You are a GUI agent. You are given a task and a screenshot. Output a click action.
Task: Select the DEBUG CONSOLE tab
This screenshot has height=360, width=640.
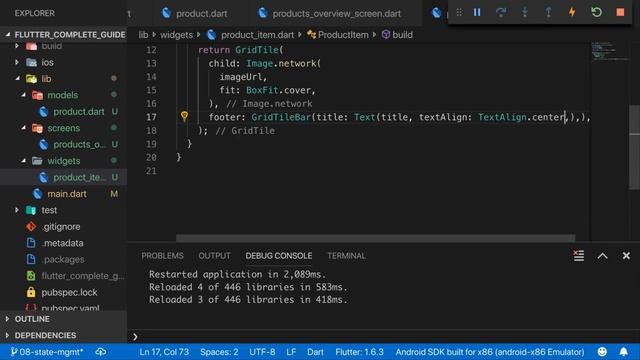click(x=279, y=256)
